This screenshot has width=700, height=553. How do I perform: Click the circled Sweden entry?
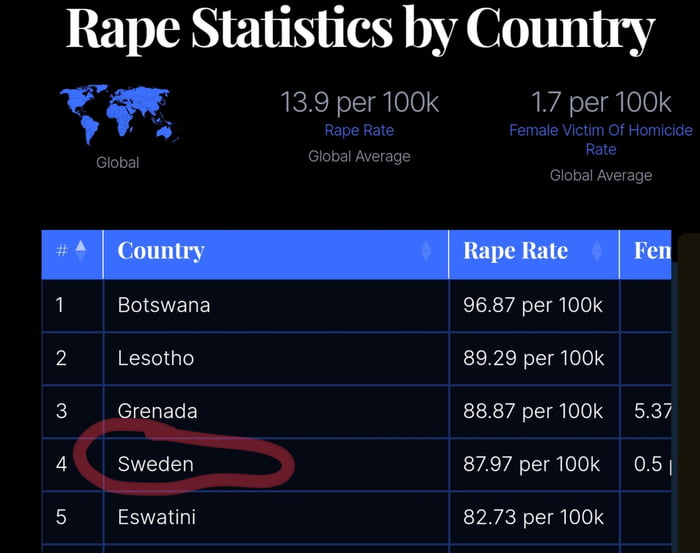156,464
